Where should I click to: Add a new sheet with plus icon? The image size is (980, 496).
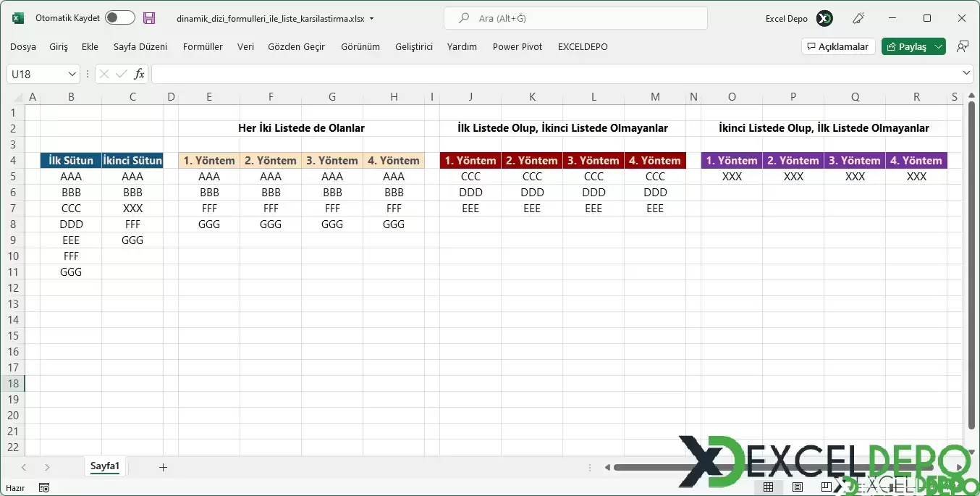pyautogui.click(x=163, y=467)
